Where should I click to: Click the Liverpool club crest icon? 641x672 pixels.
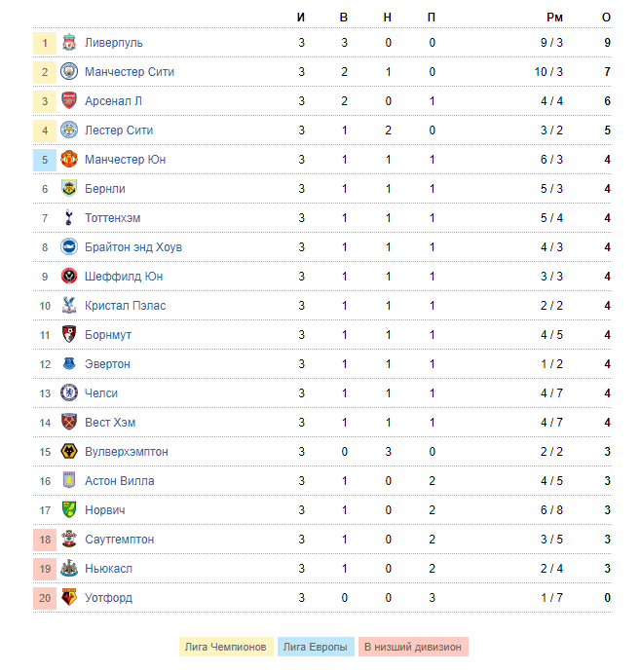click(69, 43)
